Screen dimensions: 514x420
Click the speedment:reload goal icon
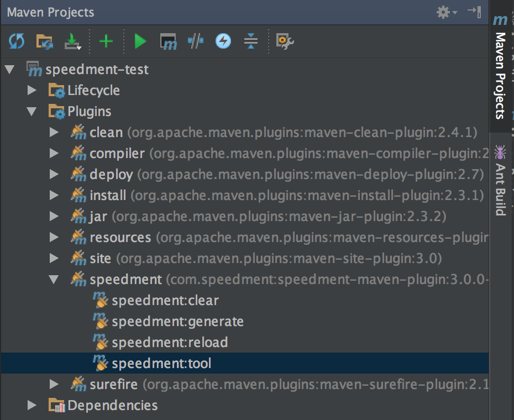click(x=100, y=342)
